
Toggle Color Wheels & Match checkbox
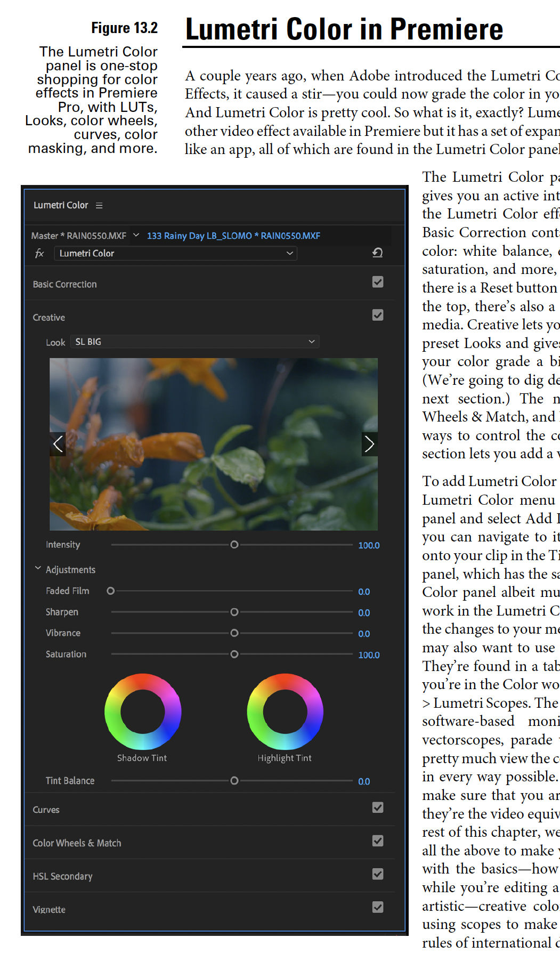(x=378, y=841)
